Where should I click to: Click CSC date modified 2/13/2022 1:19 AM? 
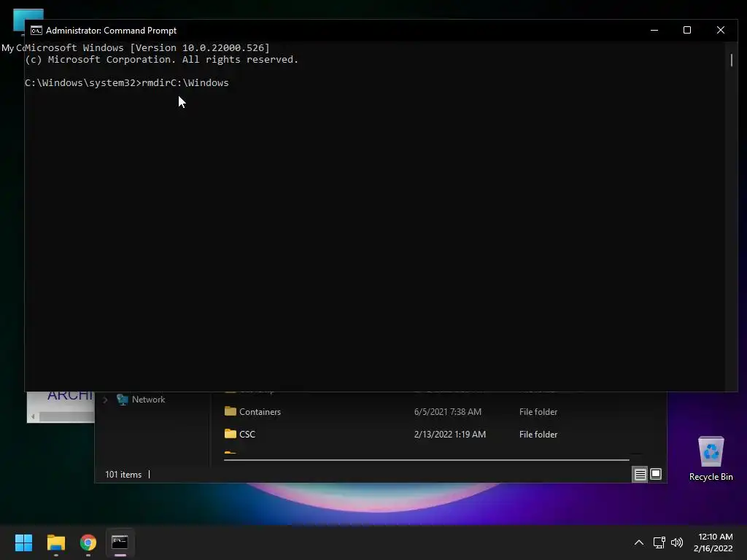click(449, 435)
